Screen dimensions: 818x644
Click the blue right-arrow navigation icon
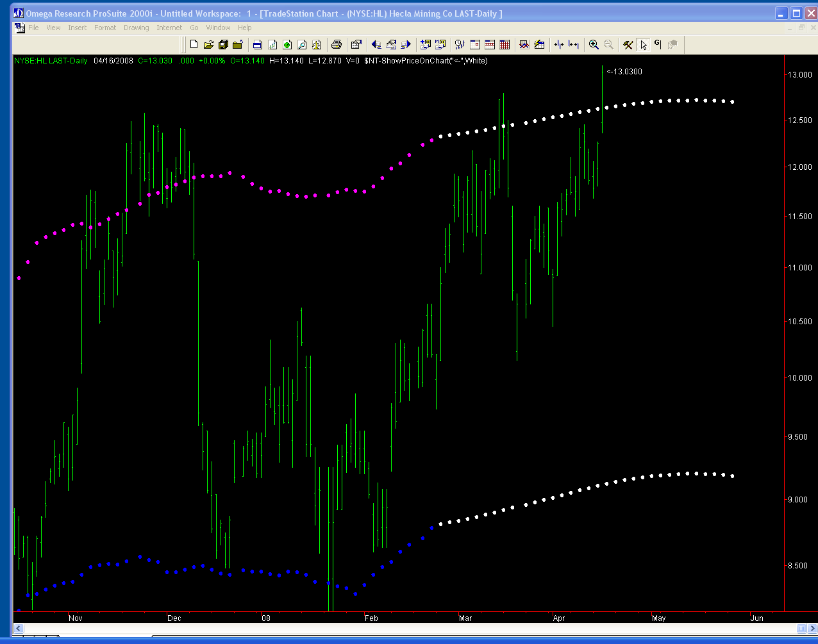pos(406,44)
